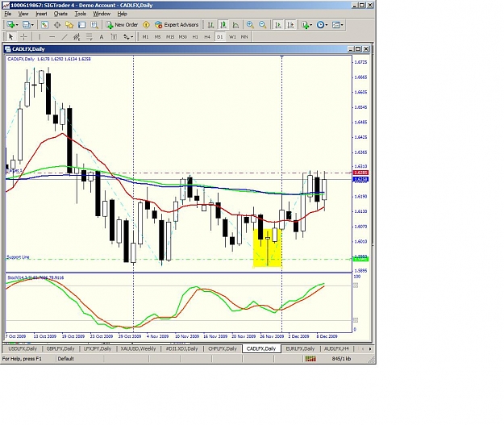Select the Text 'A' tool
This screenshot has width=504, height=425.
click(102, 37)
